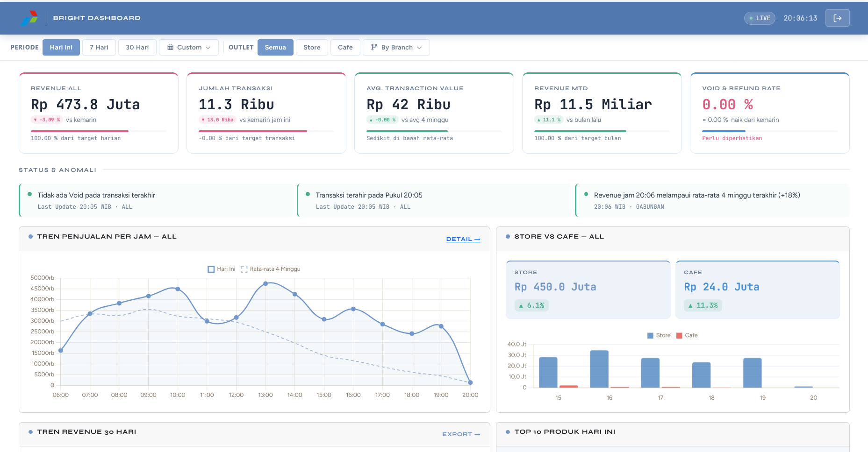This screenshot has width=868, height=452.
Task: Select the Semua outlet filter
Action: (x=275, y=47)
